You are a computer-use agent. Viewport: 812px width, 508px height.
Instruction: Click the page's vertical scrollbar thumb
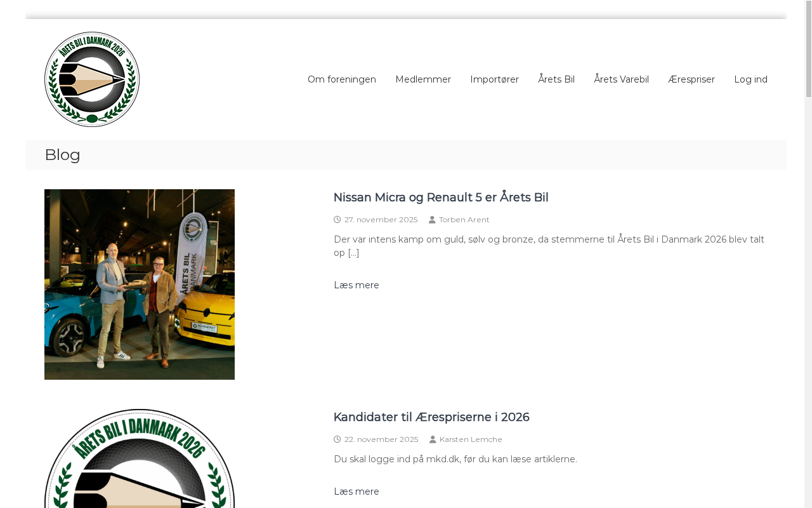tap(808, 49)
